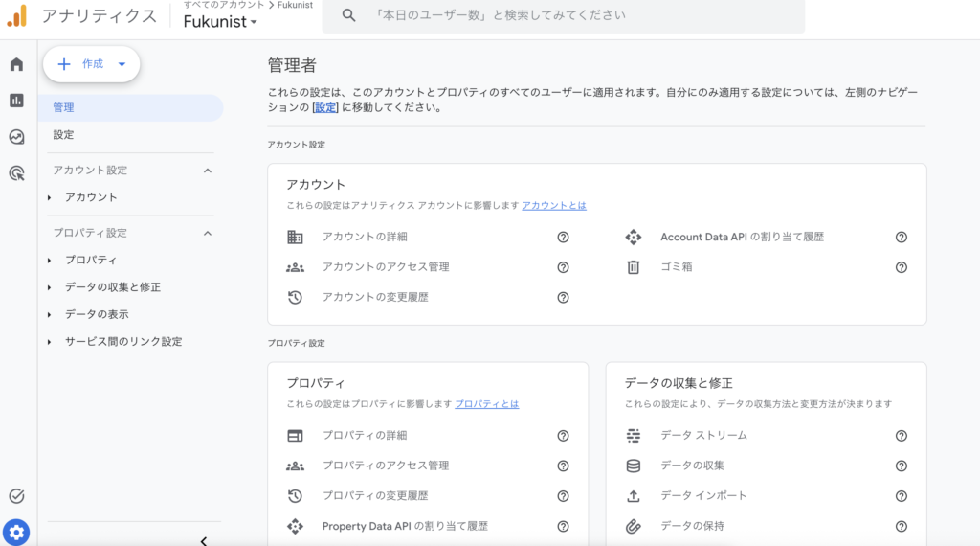Open プロパティの変更履歴

pyautogui.click(x=375, y=496)
